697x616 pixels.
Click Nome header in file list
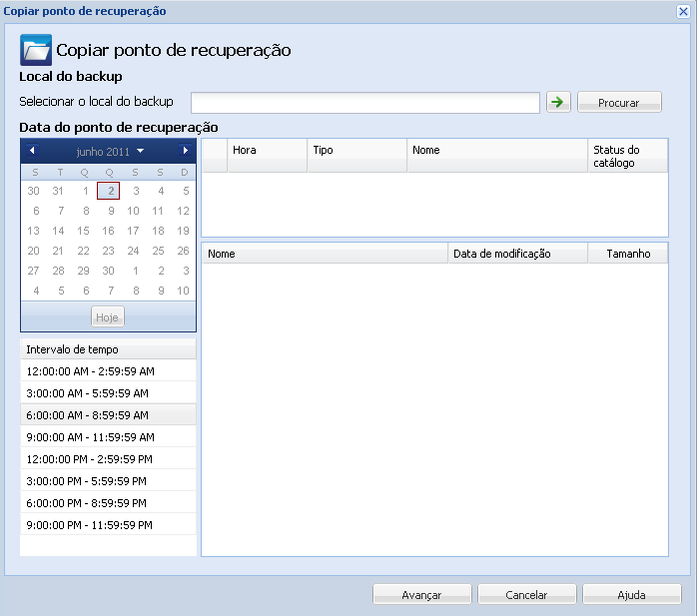pos(325,254)
